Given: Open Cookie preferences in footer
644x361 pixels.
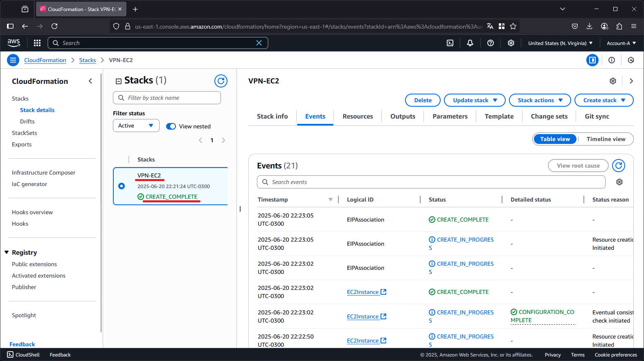Looking at the screenshot, I should coord(616,355).
